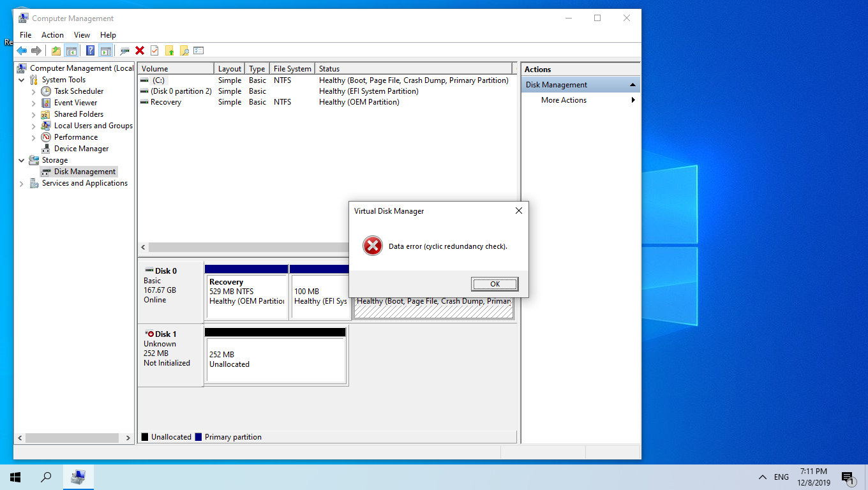The height and width of the screenshot is (490, 868).
Task: Open taskbar search magnifier
Action: [x=46, y=477]
